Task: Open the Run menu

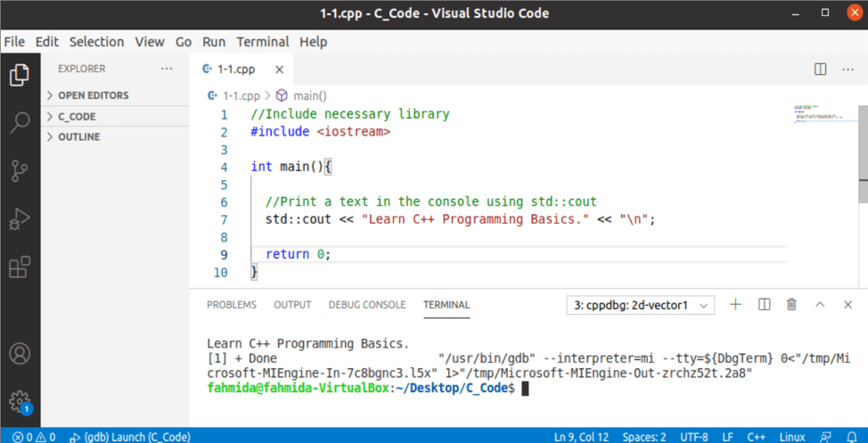Action: (x=214, y=42)
